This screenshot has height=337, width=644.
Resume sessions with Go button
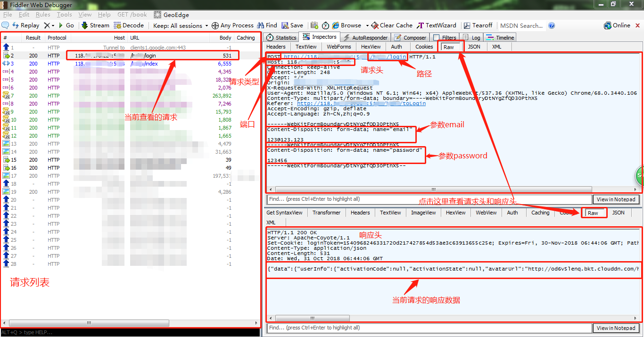coord(66,25)
